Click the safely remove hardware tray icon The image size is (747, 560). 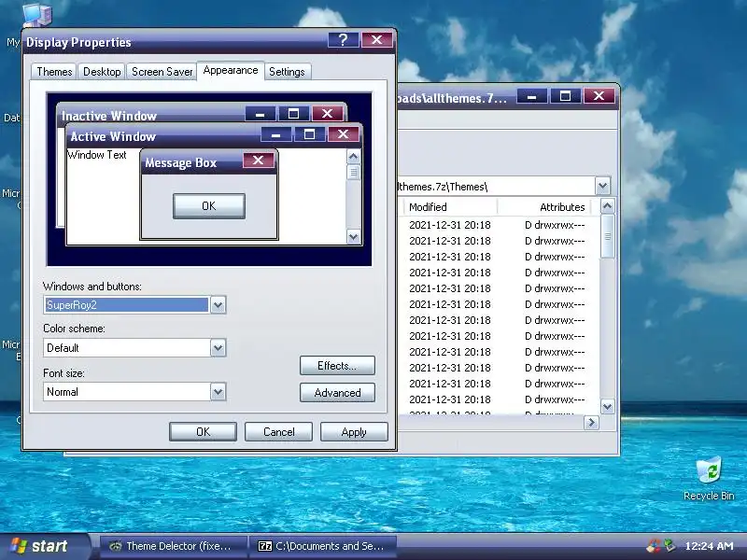click(670, 546)
